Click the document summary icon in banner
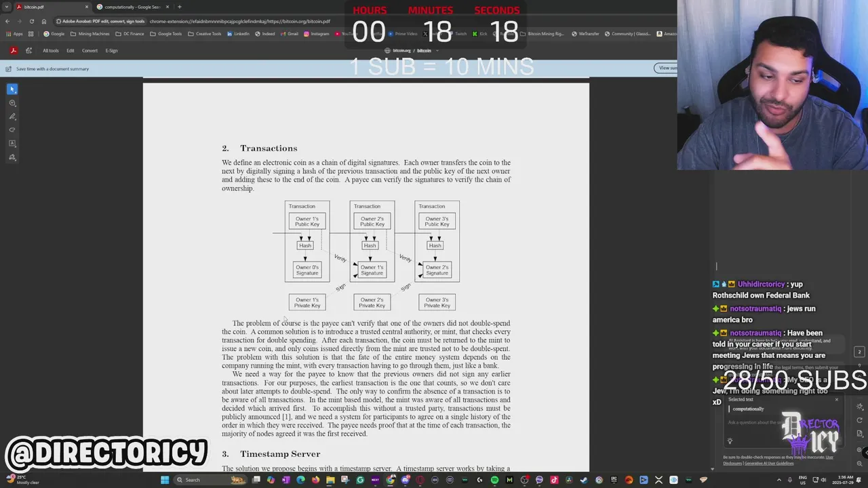 (8, 68)
